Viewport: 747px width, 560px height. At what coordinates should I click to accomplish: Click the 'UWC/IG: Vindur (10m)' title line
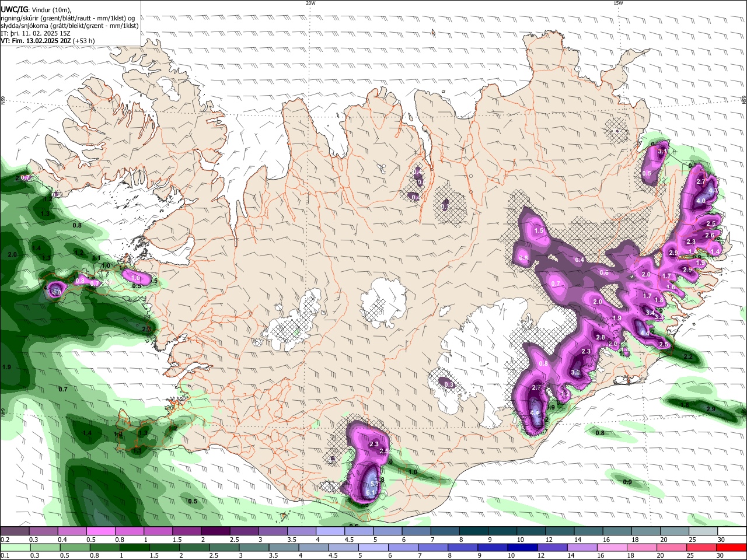pyautogui.click(x=36, y=10)
